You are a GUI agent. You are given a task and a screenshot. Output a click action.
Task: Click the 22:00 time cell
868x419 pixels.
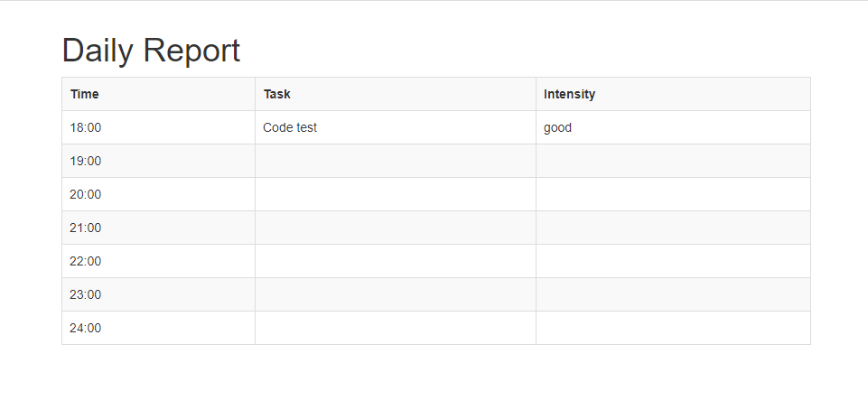[86, 261]
